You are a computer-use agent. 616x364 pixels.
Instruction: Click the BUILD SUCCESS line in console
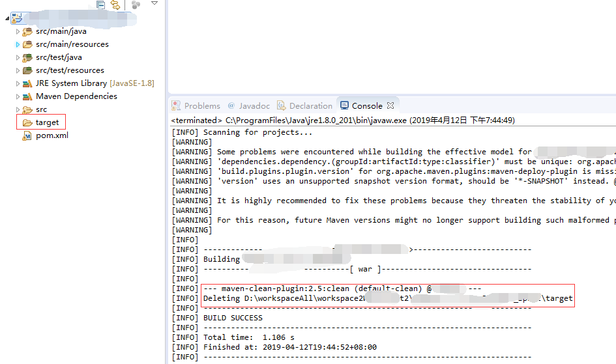click(233, 318)
